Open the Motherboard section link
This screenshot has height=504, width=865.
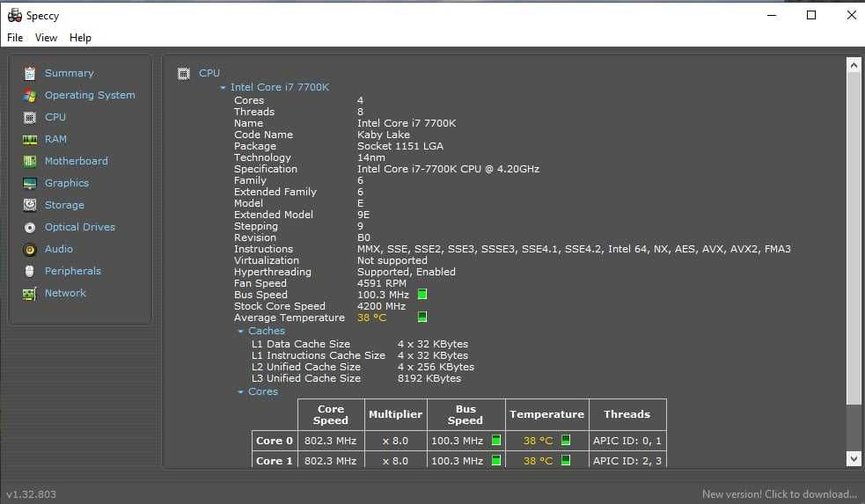[x=77, y=161]
